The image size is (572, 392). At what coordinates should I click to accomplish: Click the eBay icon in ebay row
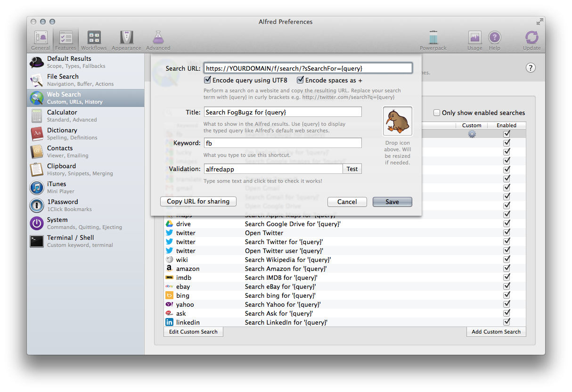click(169, 286)
